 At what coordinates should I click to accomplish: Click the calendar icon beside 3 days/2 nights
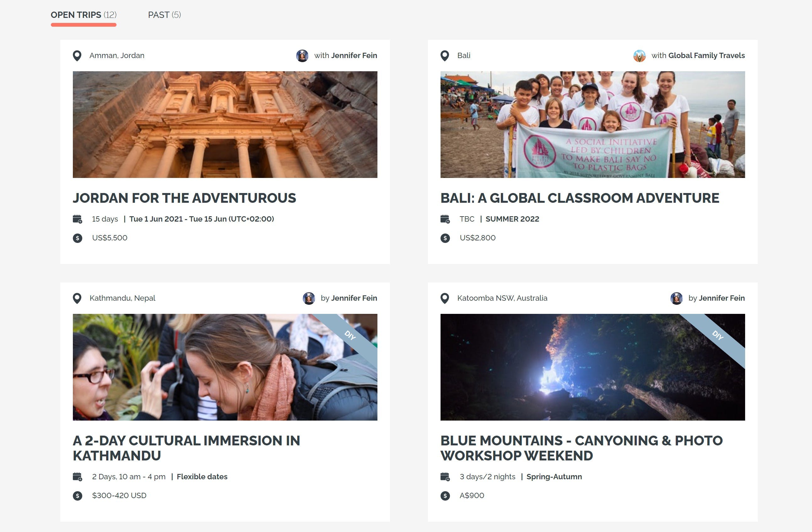point(445,477)
